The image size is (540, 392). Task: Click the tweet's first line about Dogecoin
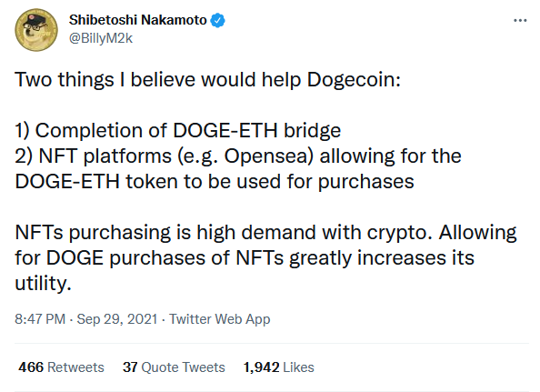click(x=207, y=80)
